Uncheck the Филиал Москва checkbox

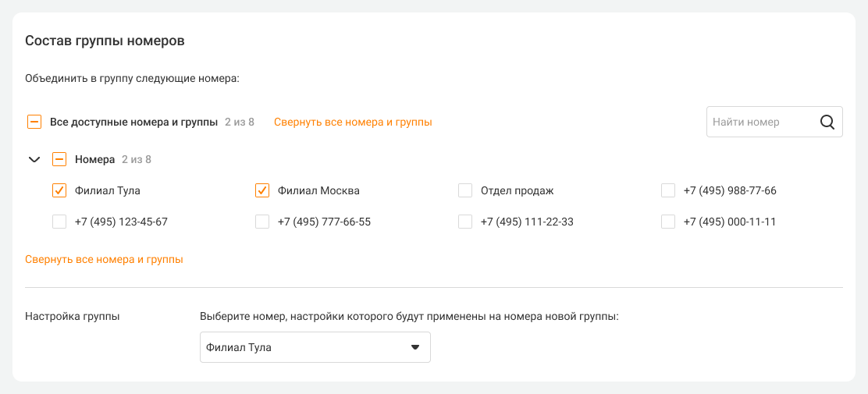[x=262, y=190]
